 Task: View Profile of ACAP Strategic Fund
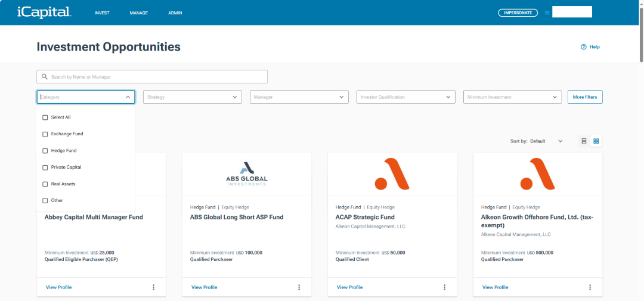tap(349, 287)
